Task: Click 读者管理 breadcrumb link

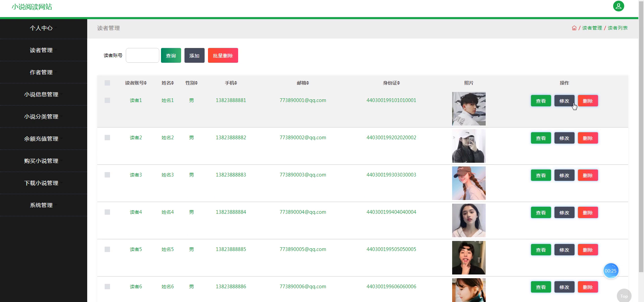Action: (x=592, y=28)
